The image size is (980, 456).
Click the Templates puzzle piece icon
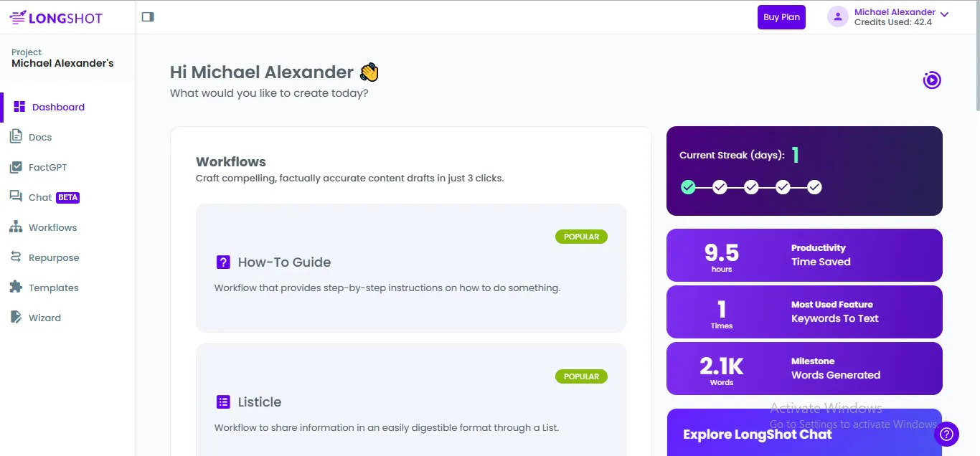(16, 288)
